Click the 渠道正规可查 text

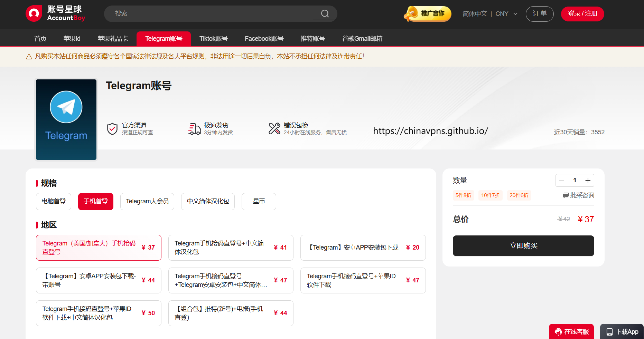tap(137, 133)
